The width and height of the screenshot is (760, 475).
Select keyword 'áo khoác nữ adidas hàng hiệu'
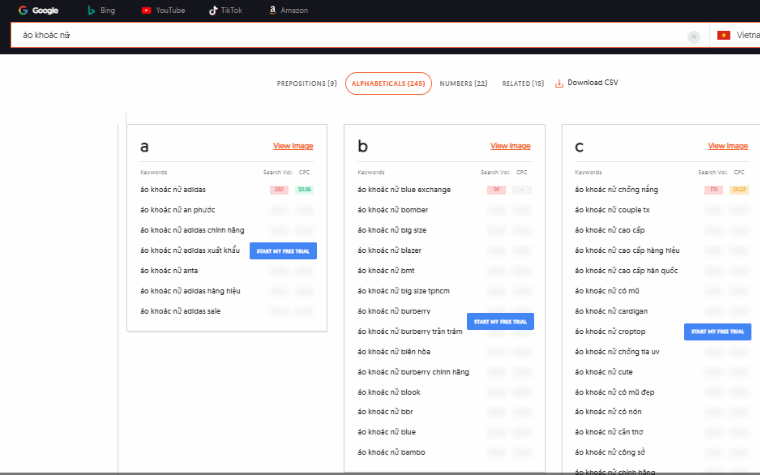tap(190, 291)
